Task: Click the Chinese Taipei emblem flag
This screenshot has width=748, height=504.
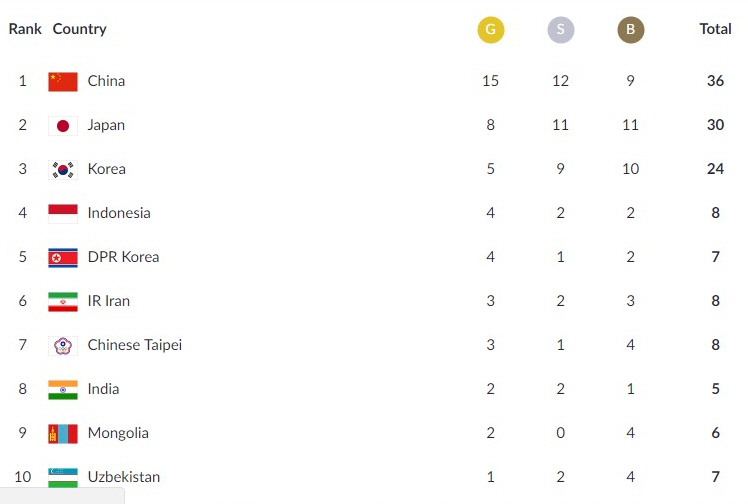Action: tap(63, 346)
